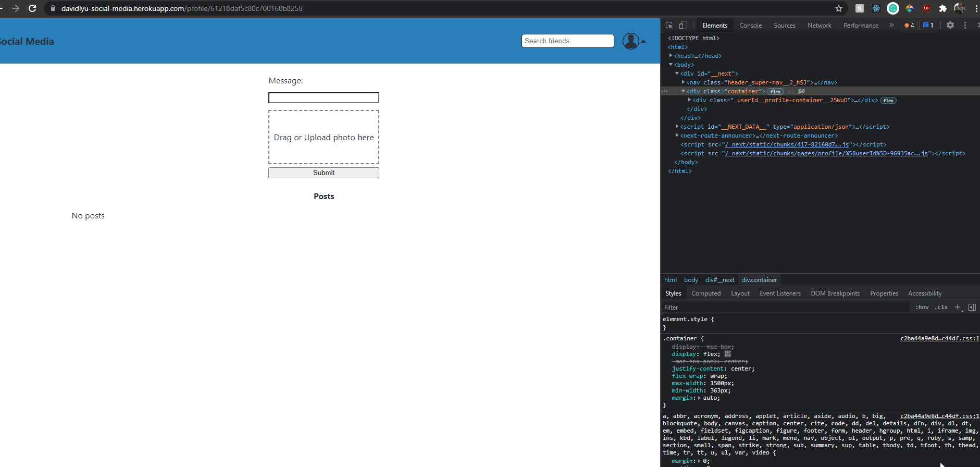Open the React Developer Tools extension
The image size is (980, 467).
click(x=876, y=8)
